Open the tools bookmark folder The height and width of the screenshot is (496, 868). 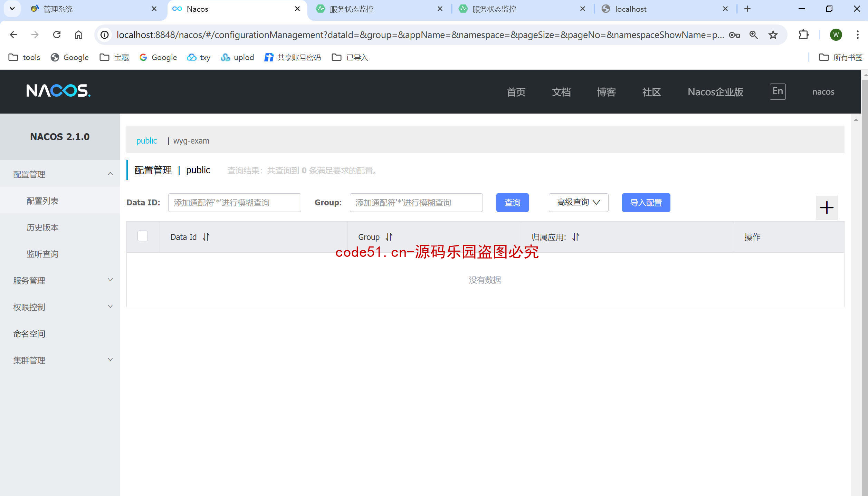[x=24, y=57]
